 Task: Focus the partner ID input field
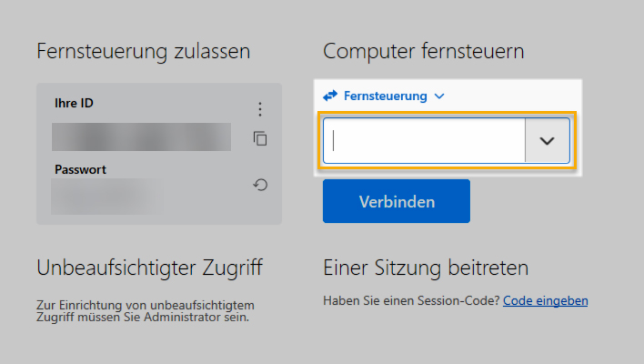pyautogui.click(x=424, y=140)
